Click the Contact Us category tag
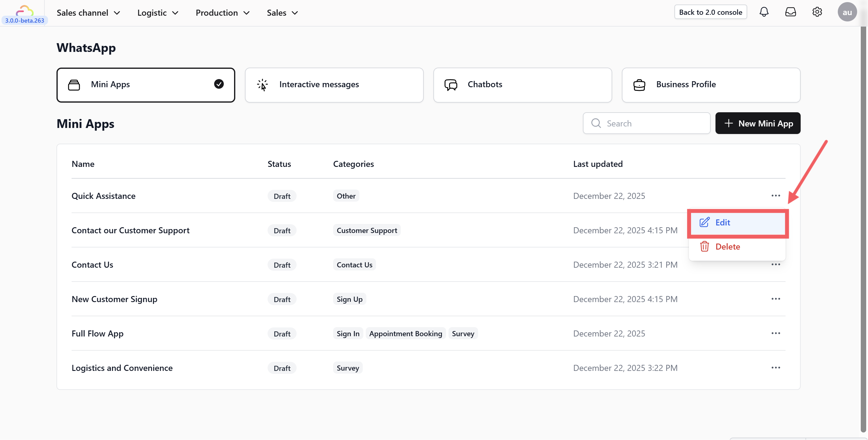 [354, 265]
